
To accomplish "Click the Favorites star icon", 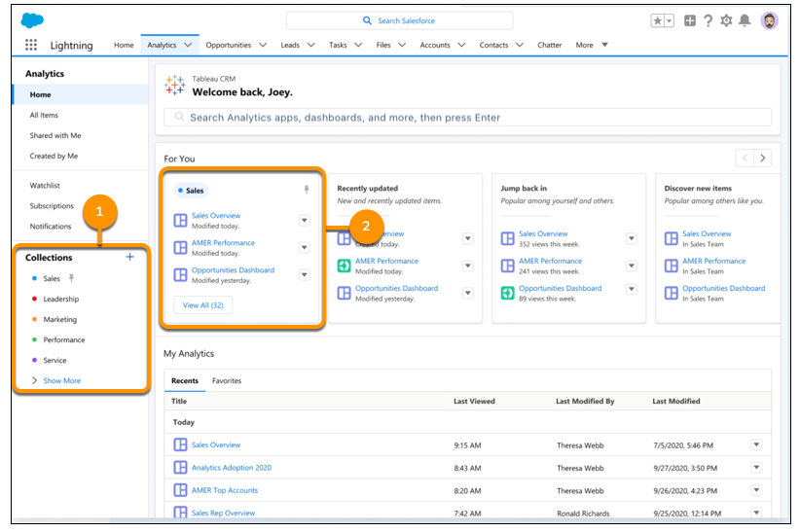I will (x=658, y=20).
